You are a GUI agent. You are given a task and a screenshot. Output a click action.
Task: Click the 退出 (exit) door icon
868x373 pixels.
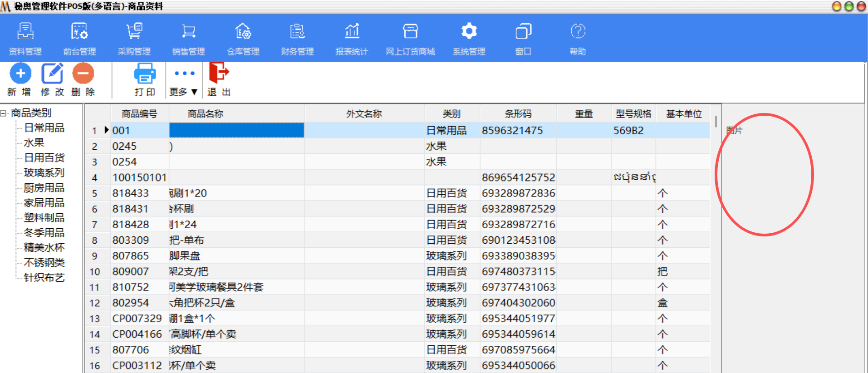click(219, 73)
